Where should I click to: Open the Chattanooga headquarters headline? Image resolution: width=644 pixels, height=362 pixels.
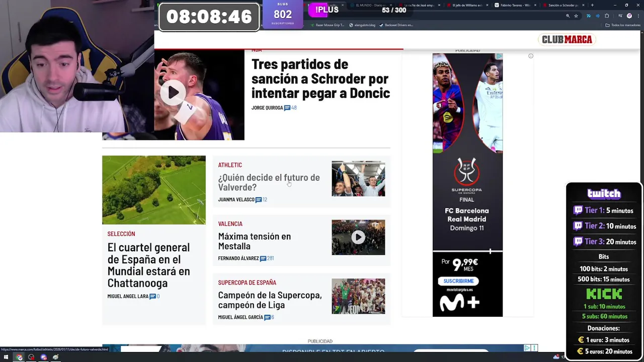point(148,265)
